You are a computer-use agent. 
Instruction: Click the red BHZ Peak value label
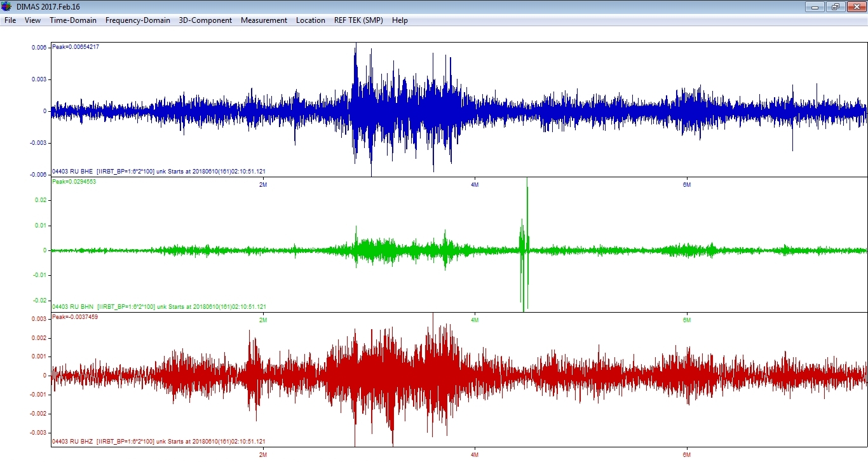tap(75, 317)
